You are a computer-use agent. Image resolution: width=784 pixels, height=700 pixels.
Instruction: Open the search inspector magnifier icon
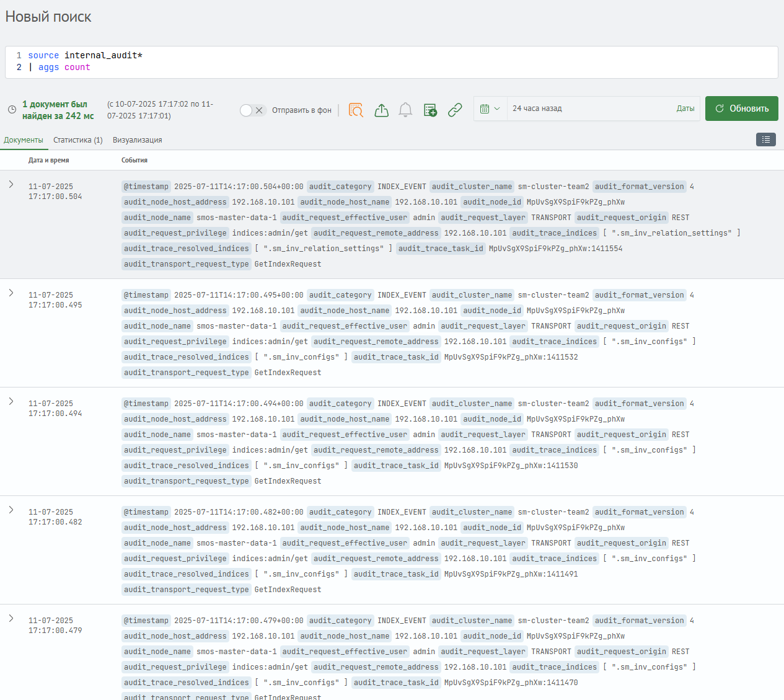[x=356, y=110]
